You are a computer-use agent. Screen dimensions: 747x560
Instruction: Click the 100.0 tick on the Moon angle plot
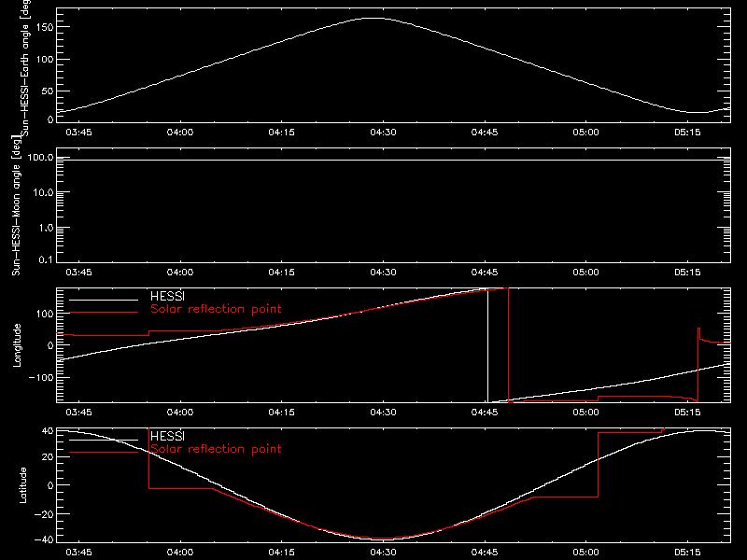pyautogui.click(x=41, y=157)
